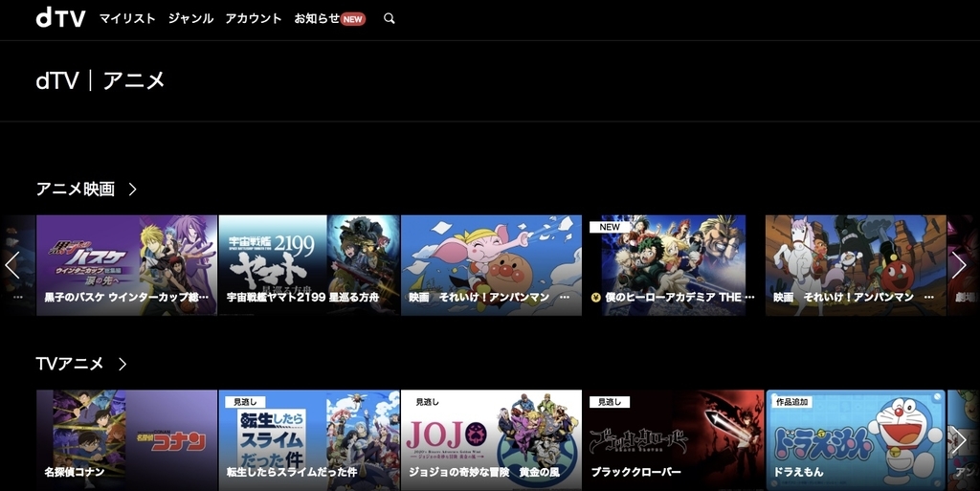980x491 pixels.
Task: Open the 宇宙戦艦ヤマト2199 星巡る方舟 thumbnail
Action: pyautogui.click(x=309, y=265)
